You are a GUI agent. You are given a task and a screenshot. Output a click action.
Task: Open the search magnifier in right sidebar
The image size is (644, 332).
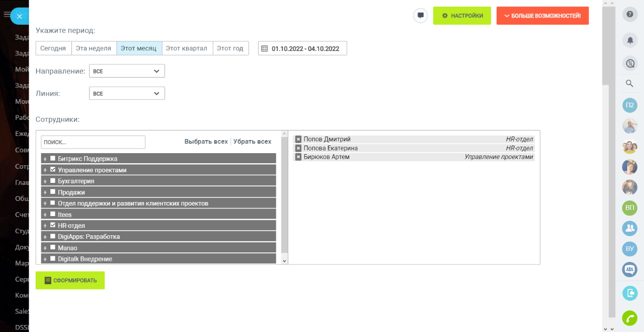(x=629, y=84)
